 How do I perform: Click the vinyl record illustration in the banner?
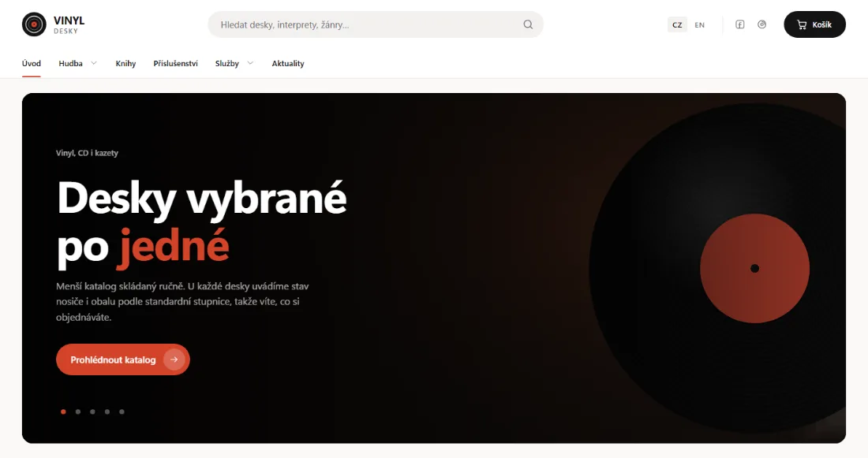tap(717, 268)
